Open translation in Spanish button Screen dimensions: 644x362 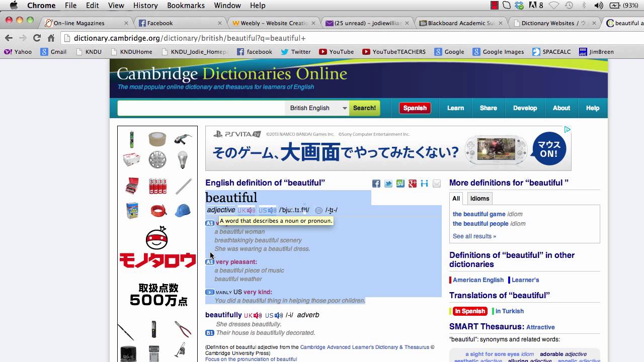tap(470, 311)
